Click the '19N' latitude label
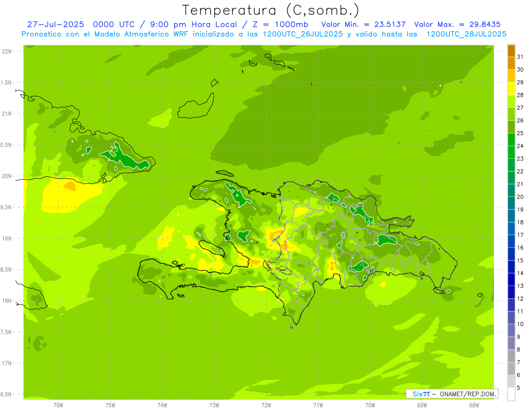 tap(7, 239)
